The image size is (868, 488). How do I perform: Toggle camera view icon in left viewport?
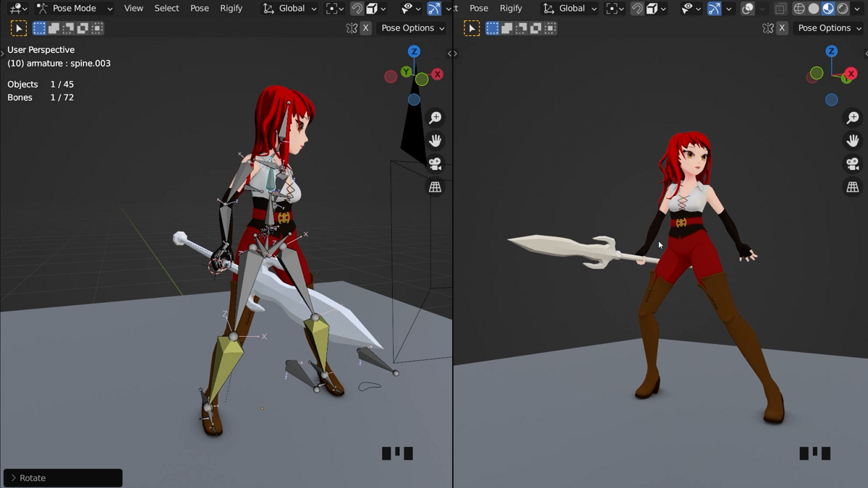[x=435, y=164]
